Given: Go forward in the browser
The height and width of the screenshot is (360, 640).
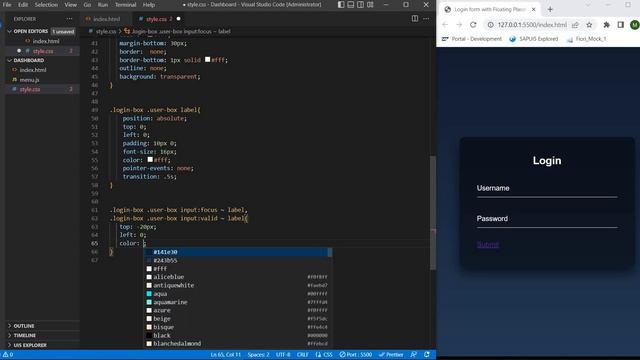Looking at the screenshot, I should [459, 25].
